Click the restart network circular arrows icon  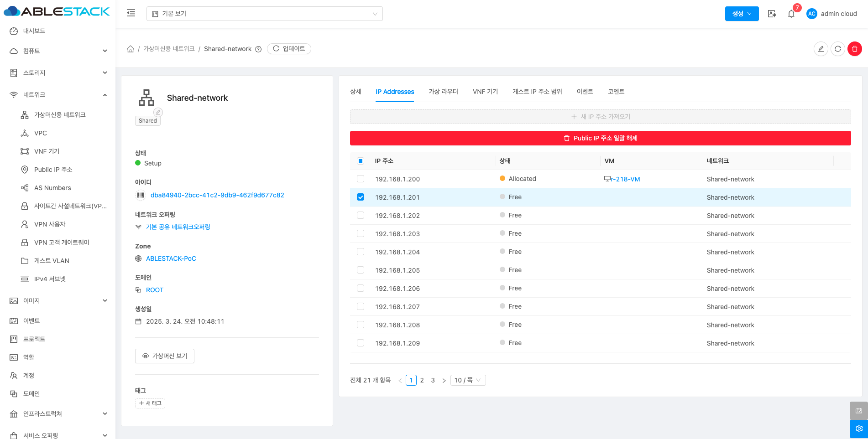tap(837, 49)
